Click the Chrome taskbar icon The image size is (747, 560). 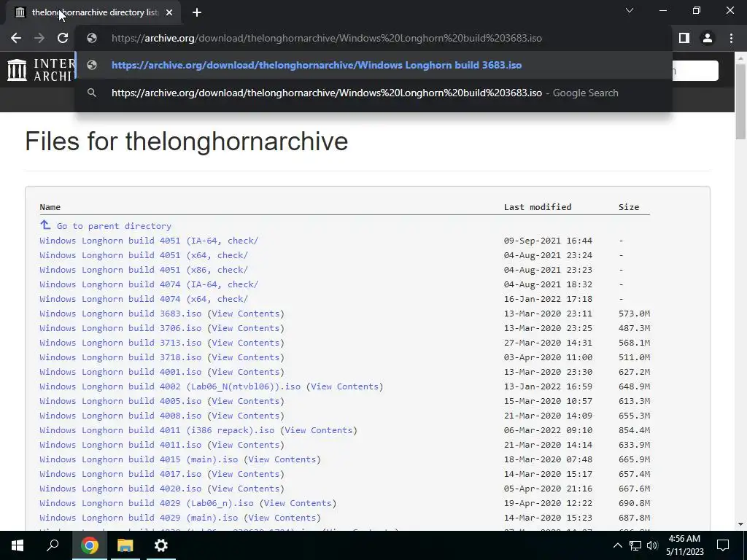pyautogui.click(x=89, y=545)
